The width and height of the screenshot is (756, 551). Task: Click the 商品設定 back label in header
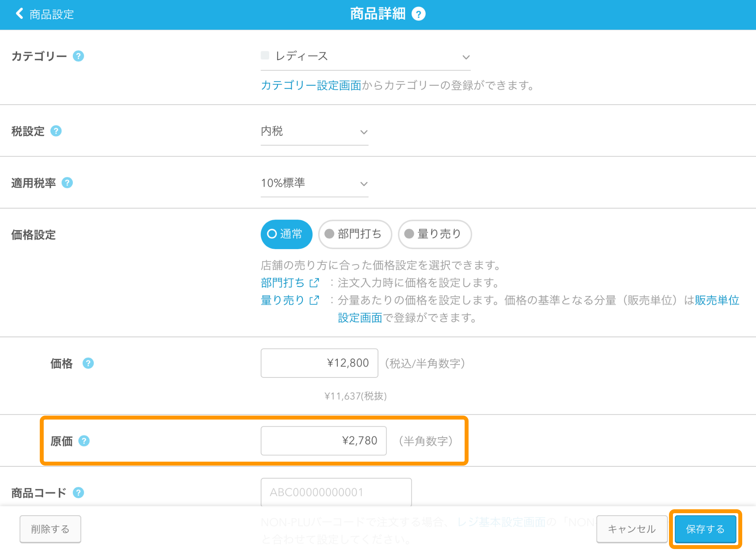point(52,14)
